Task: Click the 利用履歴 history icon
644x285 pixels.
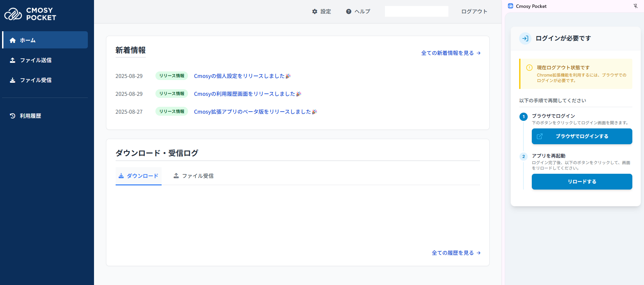Action: [13, 116]
